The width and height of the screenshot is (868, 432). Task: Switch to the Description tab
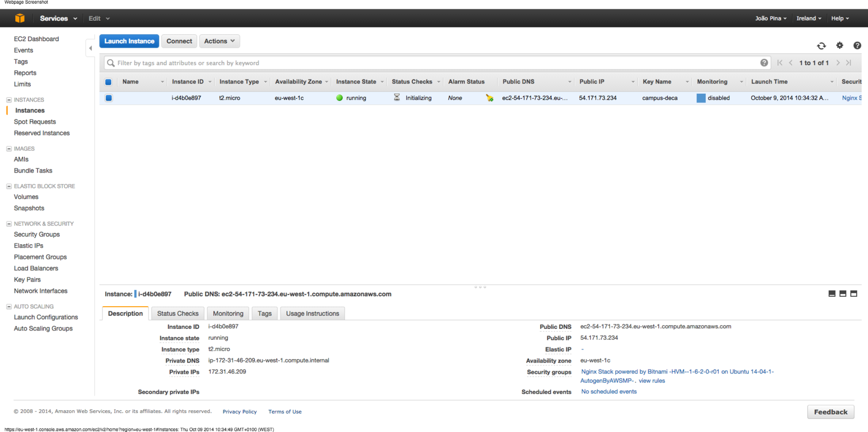[125, 314]
